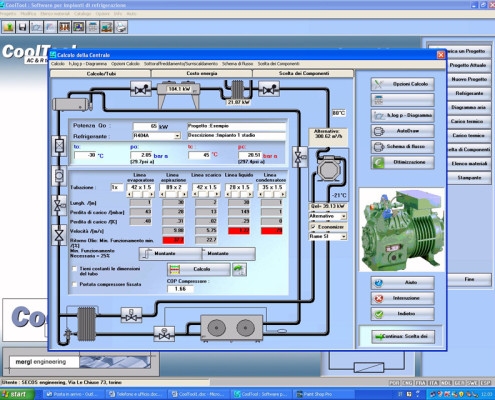Open the Refrigerante R404A dropdown
This screenshot has width=495, height=400.
pos(177,136)
